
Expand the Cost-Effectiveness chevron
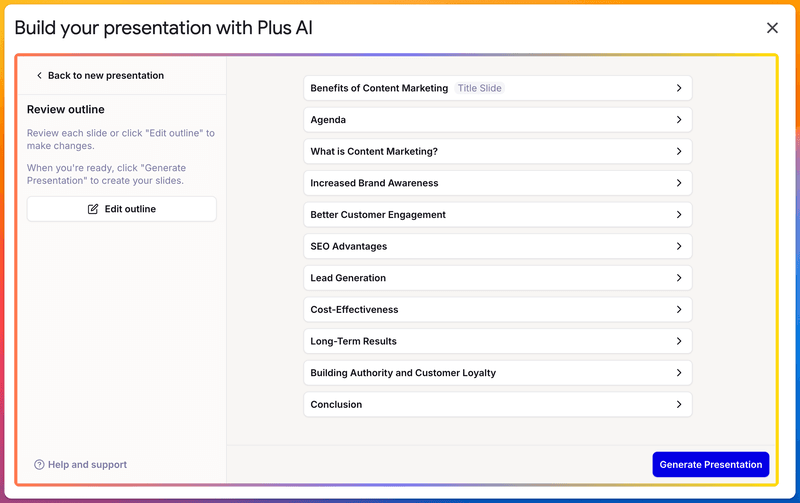coord(679,310)
